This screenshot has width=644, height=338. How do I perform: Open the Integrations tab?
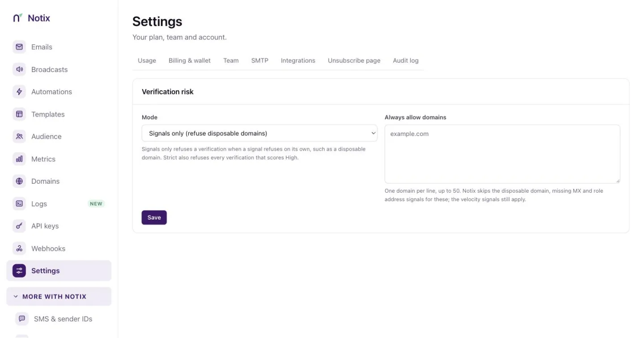pyautogui.click(x=298, y=60)
